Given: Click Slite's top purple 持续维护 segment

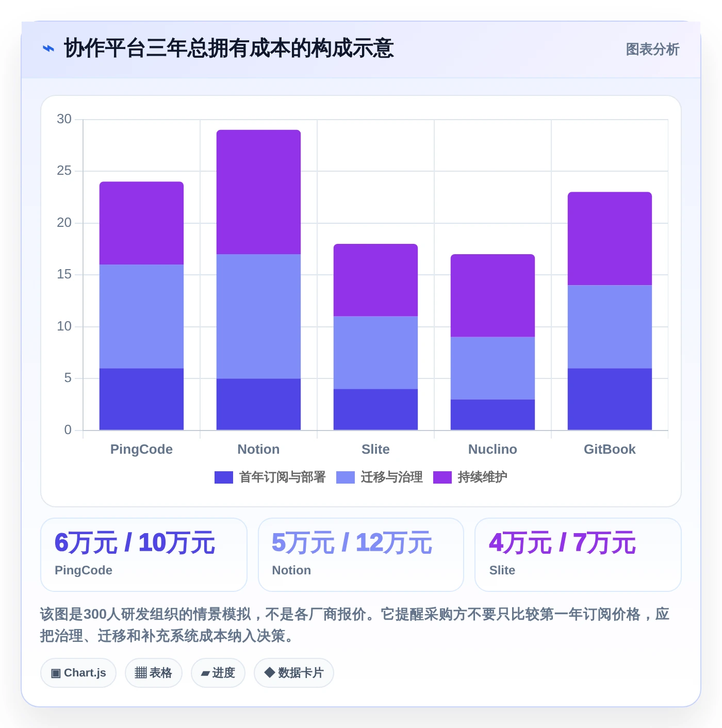Looking at the screenshot, I should [x=375, y=280].
